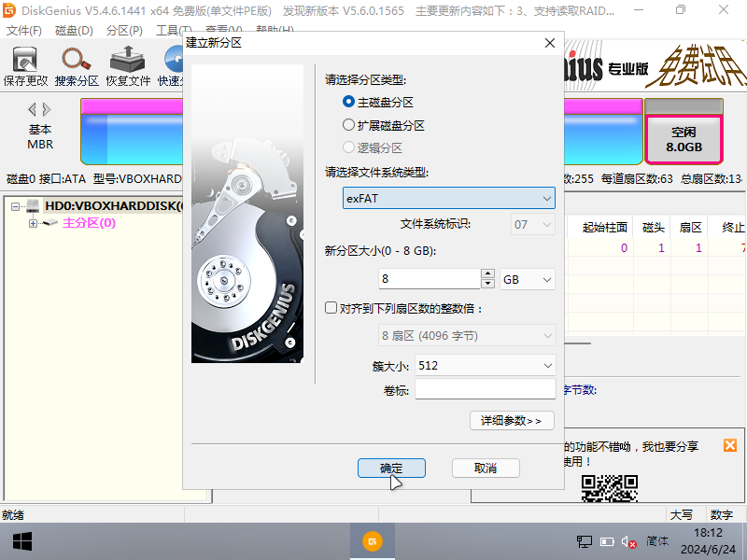Viewport: 747px width, 560px height.
Task: Decrease partition size with down spinner
Action: coord(487,284)
